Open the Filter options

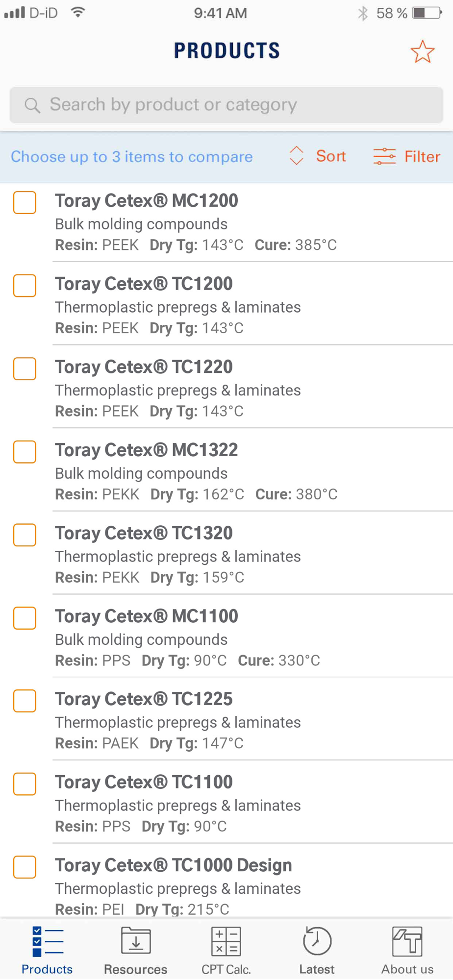[407, 156]
